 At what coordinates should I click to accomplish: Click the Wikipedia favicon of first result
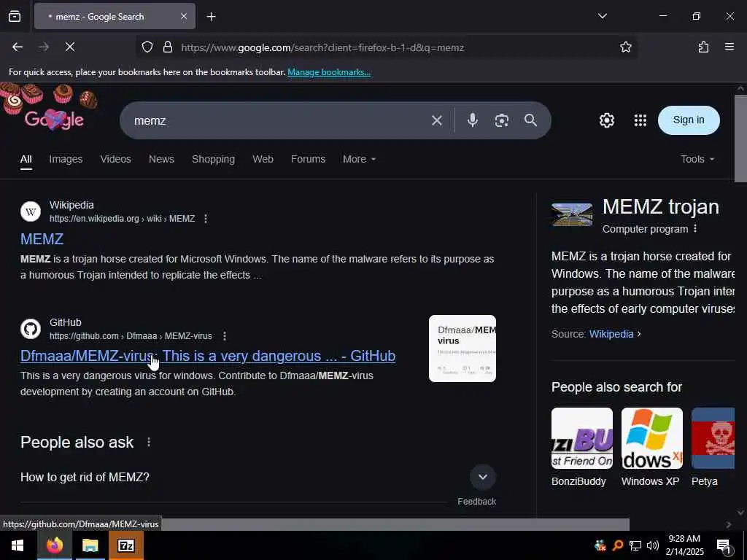coord(31,211)
